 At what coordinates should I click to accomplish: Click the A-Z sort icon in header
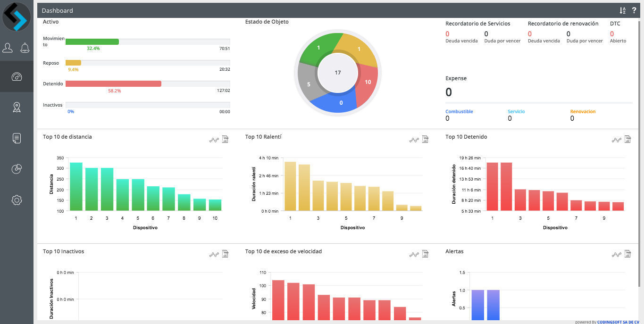[622, 10]
